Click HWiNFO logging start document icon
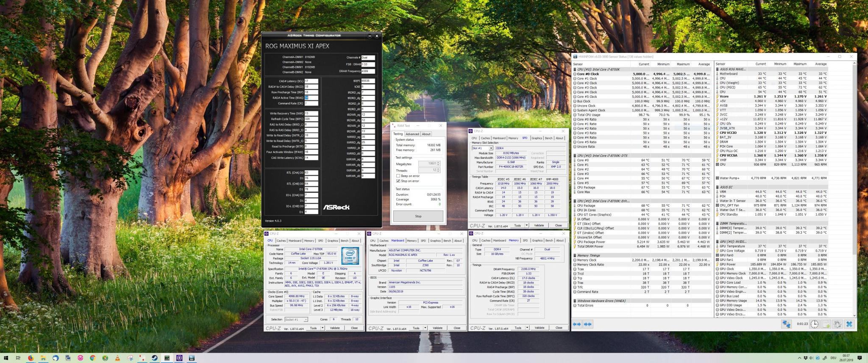Image resolution: width=868 pixels, height=363 pixels. (x=826, y=324)
